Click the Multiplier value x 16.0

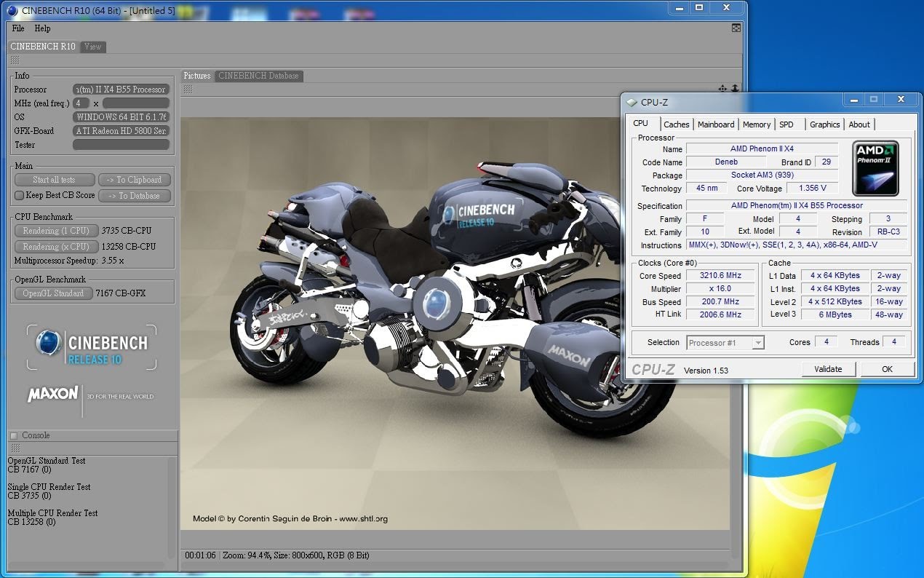click(721, 289)
